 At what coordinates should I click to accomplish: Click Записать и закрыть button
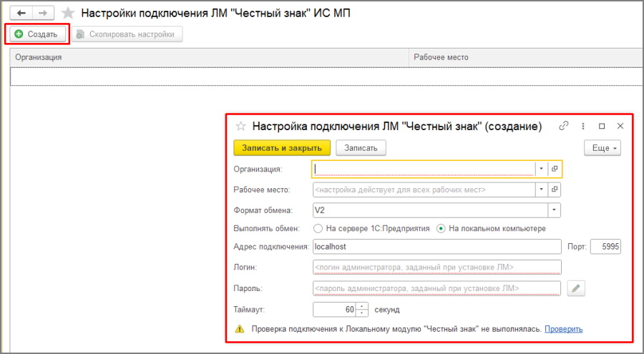point(282,148)
